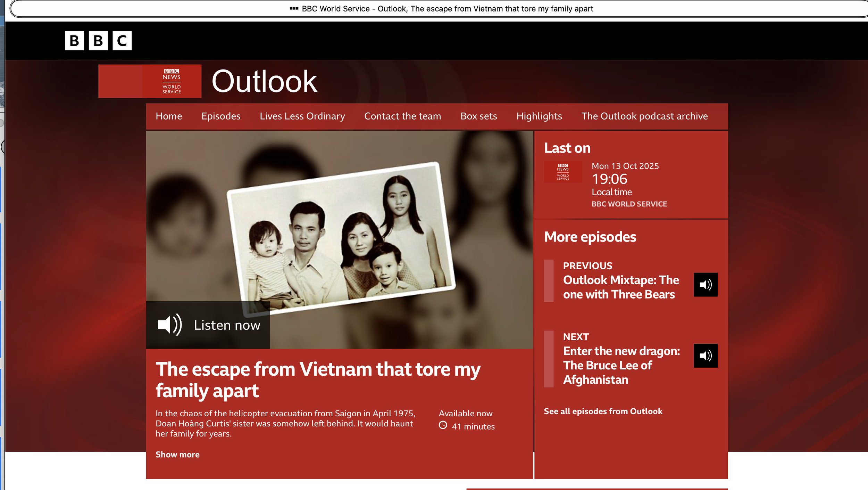
Task: Click the episode description paragraph about Saigon
Action: point(285,423)
